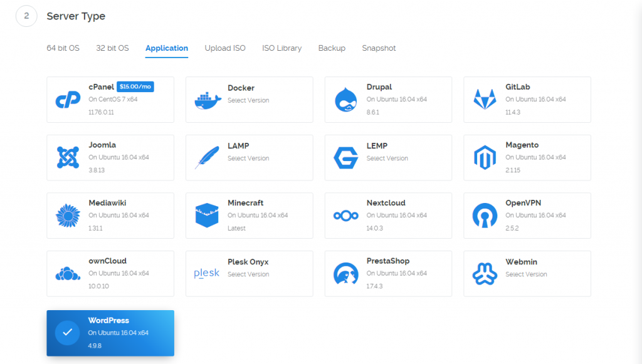Image resolution: width=642 pixels, height=364 pixels.
Task: Select the Nextcloud application title
Action: click(x=386, y=203)
